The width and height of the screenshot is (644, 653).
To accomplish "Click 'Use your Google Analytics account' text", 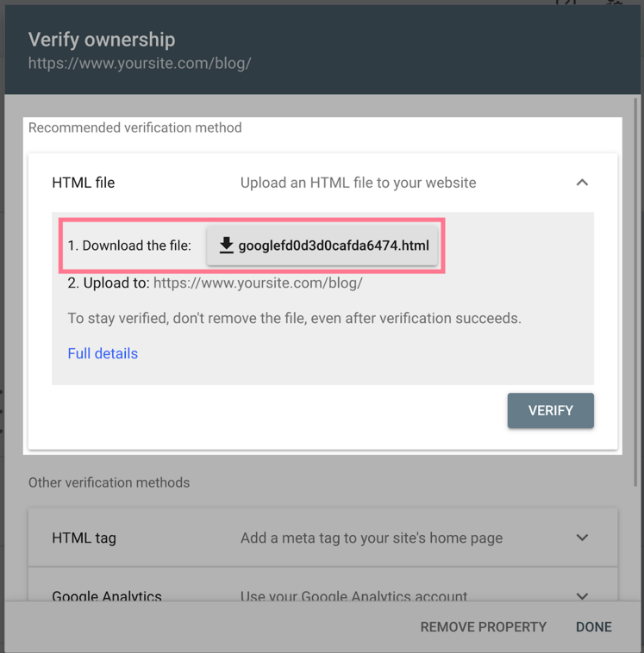I will (353, 595).
